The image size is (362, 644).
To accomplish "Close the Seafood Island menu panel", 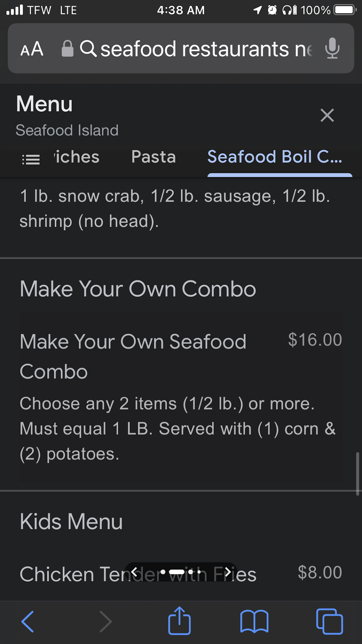I will pyautogui.click(x=327, y=115).
